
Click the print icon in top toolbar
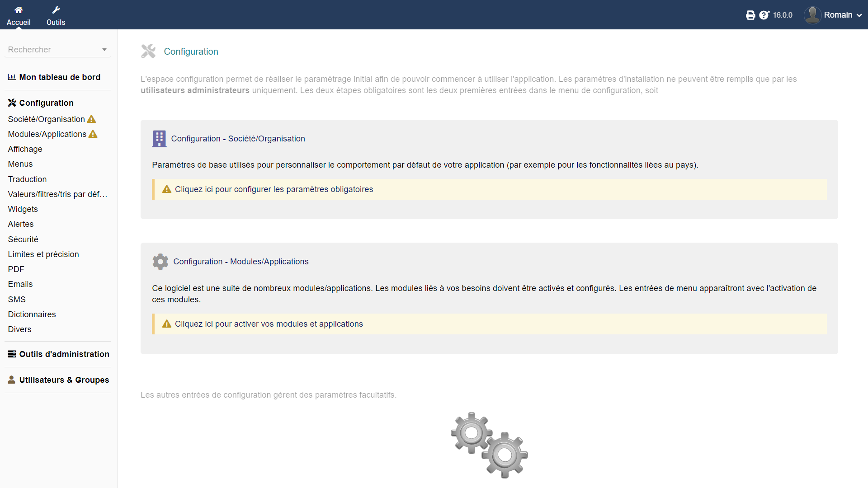[x=750, y=14]
